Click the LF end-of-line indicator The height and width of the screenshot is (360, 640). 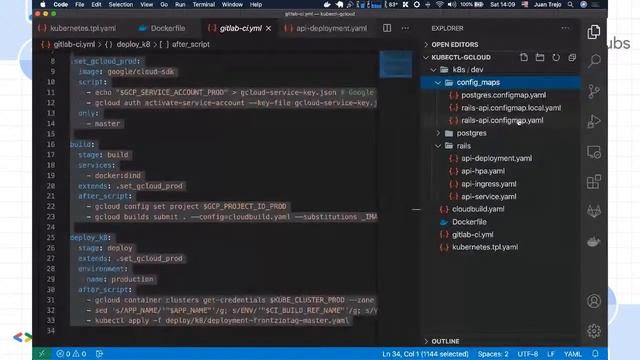551,354
